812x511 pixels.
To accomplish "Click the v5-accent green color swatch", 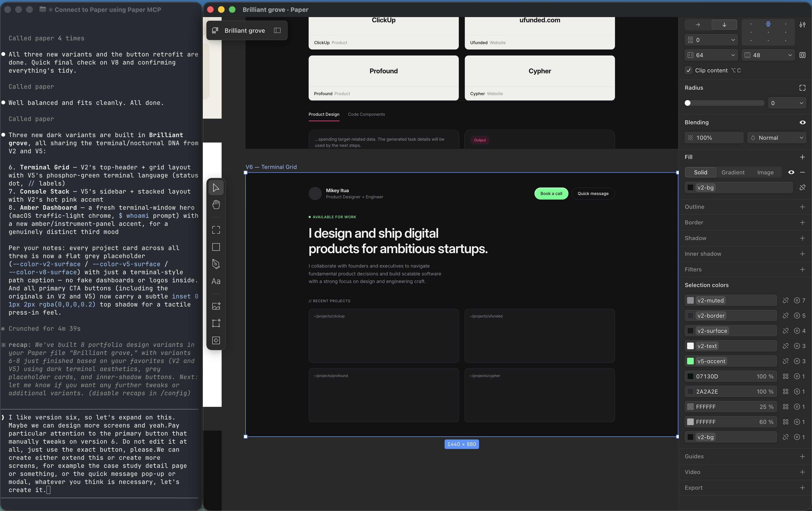I will 690,361.
